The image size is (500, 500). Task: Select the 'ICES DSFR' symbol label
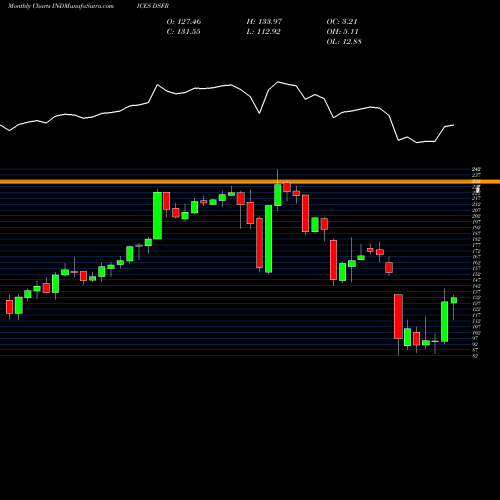153,6
